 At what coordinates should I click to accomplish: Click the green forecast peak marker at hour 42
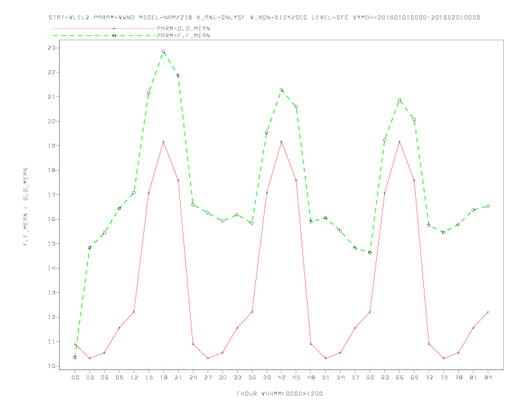(x=281, y=90)
